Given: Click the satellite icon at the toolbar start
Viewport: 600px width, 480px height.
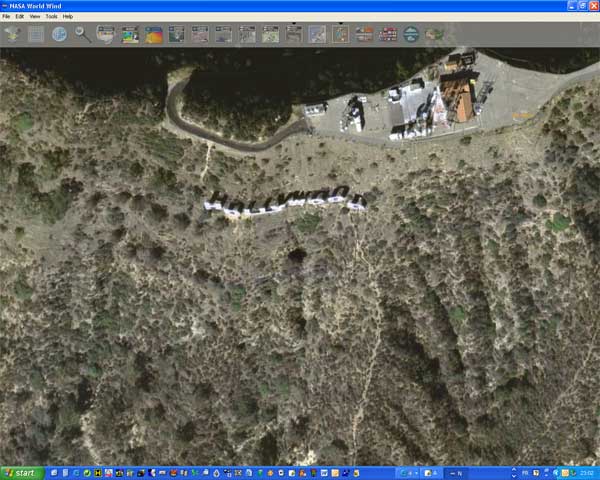Looking at the screenshot, I should click(x=12, y=34).
